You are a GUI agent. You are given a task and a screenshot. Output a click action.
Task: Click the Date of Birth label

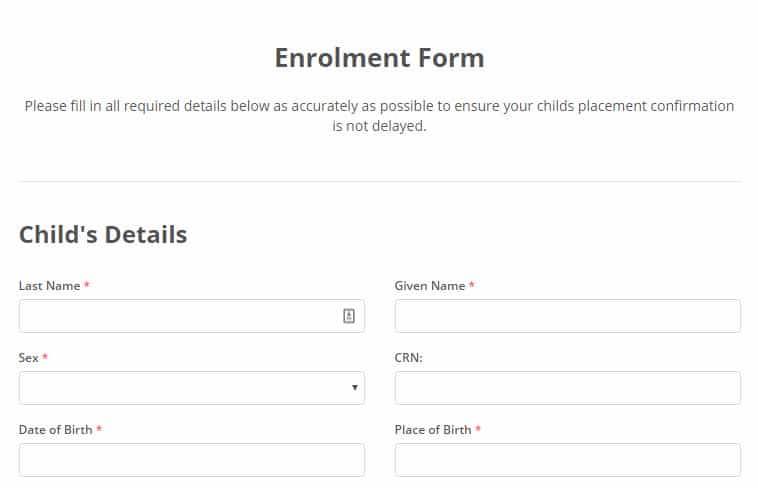click(56, 430)
